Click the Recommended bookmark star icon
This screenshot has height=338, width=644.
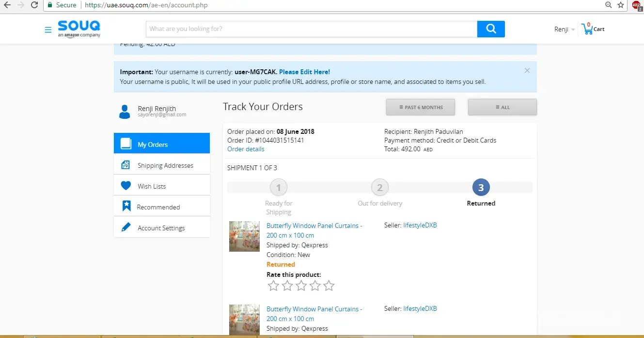coord(126,206)
